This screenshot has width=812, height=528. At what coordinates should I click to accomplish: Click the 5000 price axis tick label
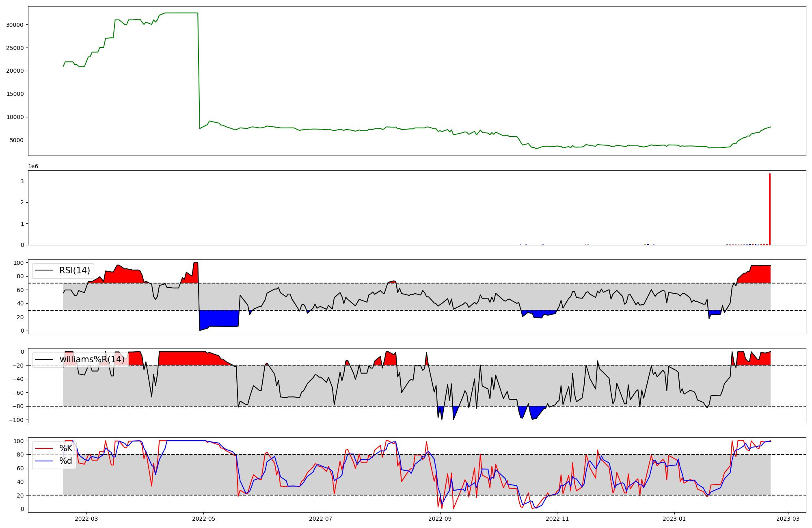click(x=17, y=141)
